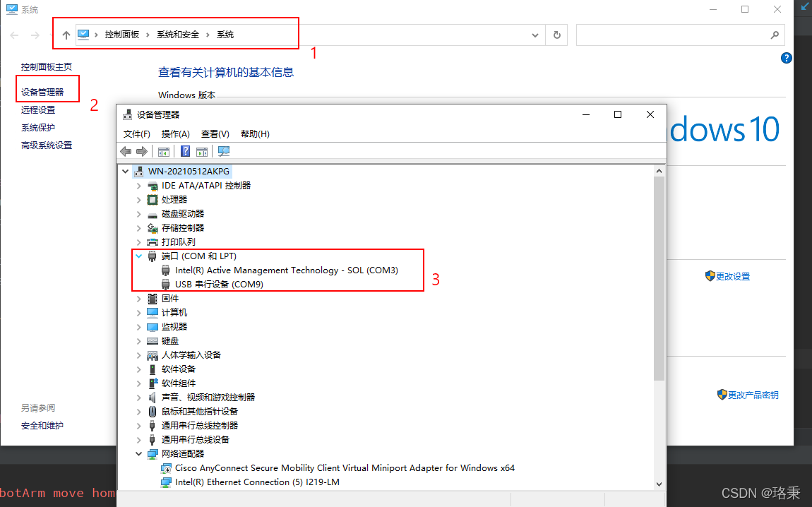Select 处理器 category in device tree
The width and height of the screenshot is (812, 507).
174,199
